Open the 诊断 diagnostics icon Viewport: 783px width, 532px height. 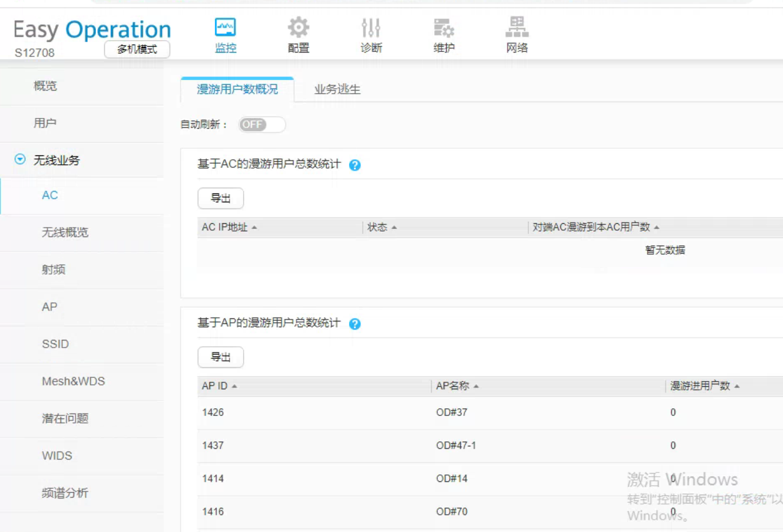coord(371,28)
